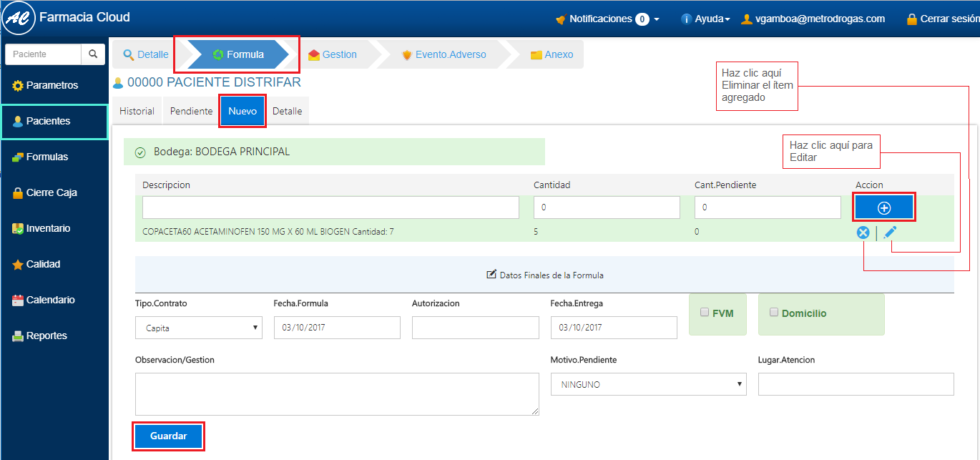The image size is (980, 460).
Task: Open Inventario in the sidebar
Action: 48,228
